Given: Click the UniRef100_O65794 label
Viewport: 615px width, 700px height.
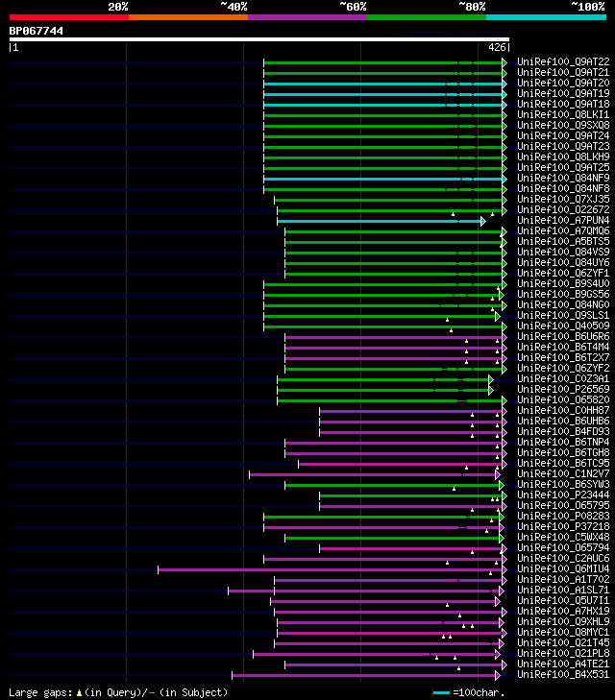Looking at the screenshot, I should 563,548.
